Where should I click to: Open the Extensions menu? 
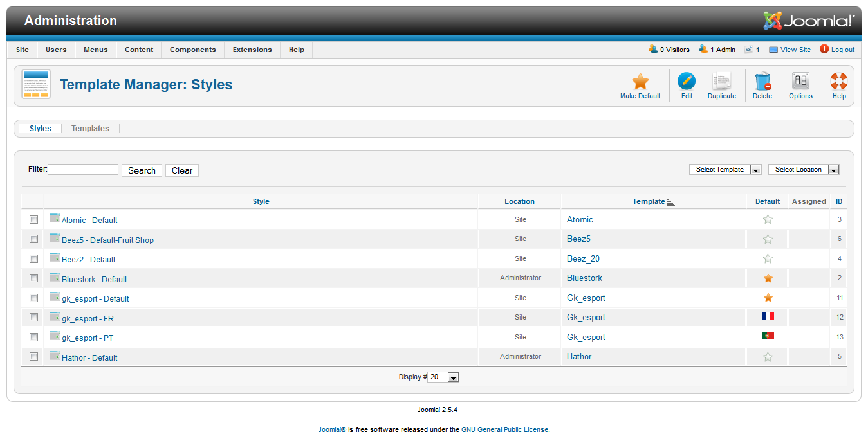[252, 50]
